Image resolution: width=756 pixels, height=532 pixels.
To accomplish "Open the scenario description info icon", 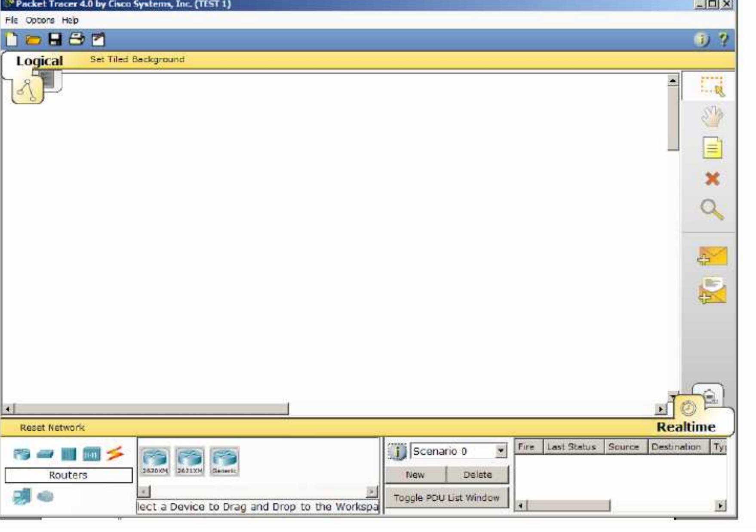I will tap(397, 452).
